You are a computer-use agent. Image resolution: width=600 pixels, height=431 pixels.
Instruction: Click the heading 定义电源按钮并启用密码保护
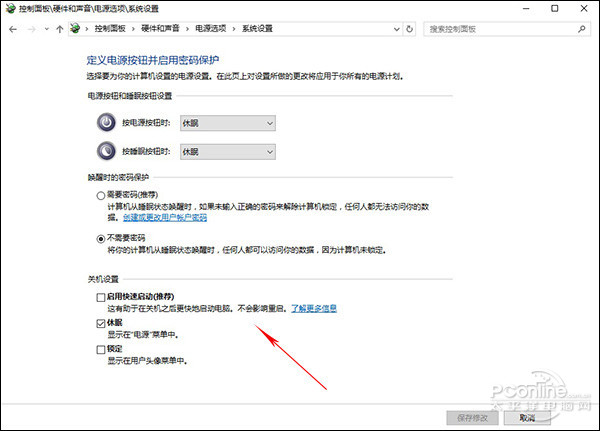(153, 60)
